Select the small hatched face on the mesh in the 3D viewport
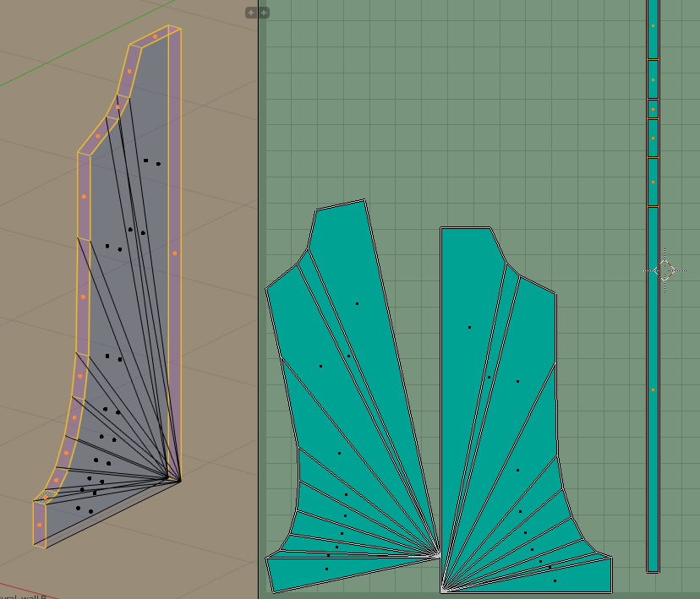Viewport: 700px width, 599px height. click(x=45, y=497)
